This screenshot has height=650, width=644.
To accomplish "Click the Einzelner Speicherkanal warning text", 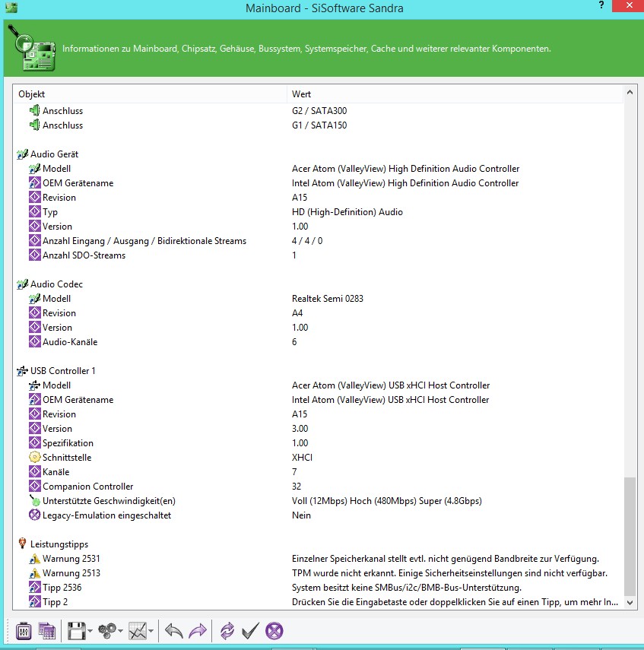I will click(x=446, y=559).
